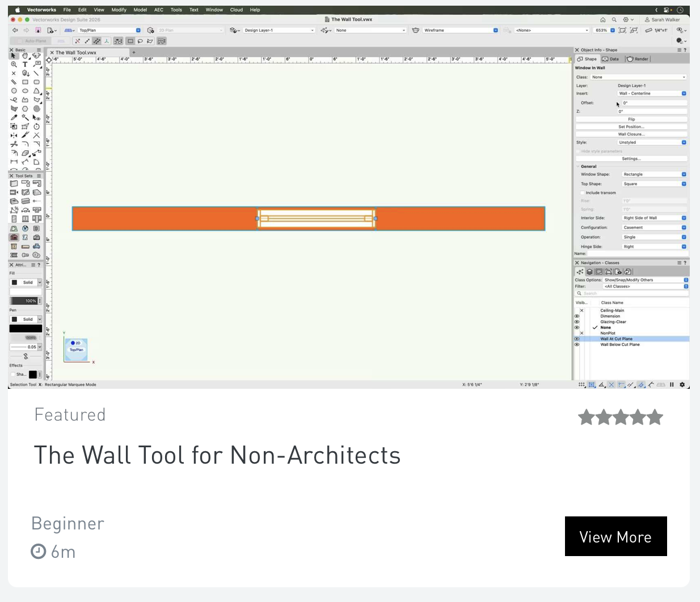This screenshot has height=602, width=700.
Task: Switch to the Data tab in Object Info
Action: (610, 58)
